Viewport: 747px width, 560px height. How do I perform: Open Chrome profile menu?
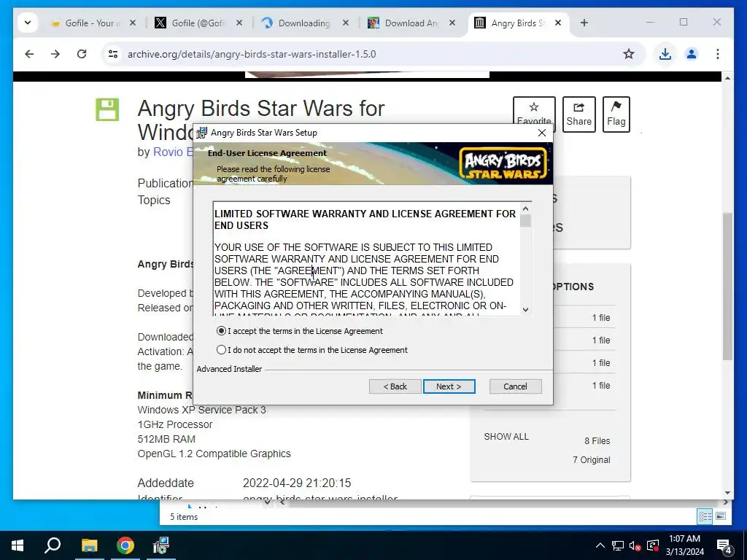[x=692, y=54]
